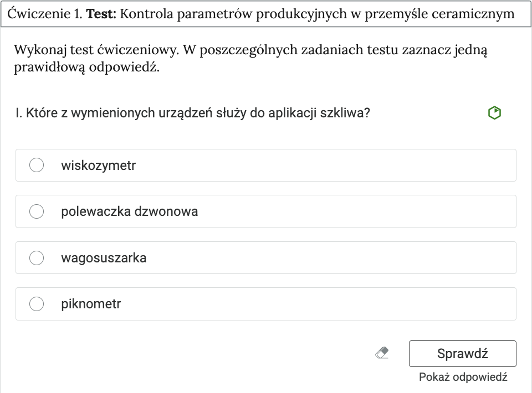Image resolution: width=532 pixels, height=393 pixels.
Task: Choose the answer row labeled polewaczka dzwonowa
Action: [x=222, y=211]
